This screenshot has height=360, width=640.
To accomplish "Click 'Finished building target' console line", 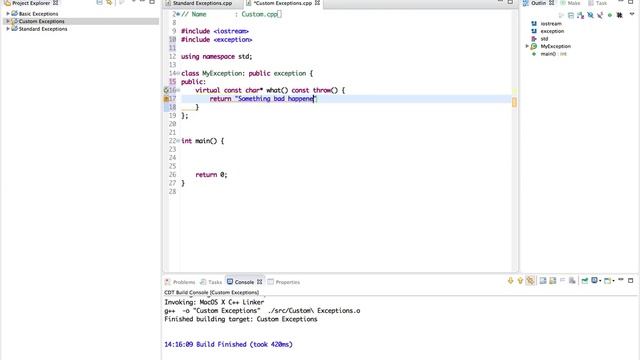I will pos(241,319).
